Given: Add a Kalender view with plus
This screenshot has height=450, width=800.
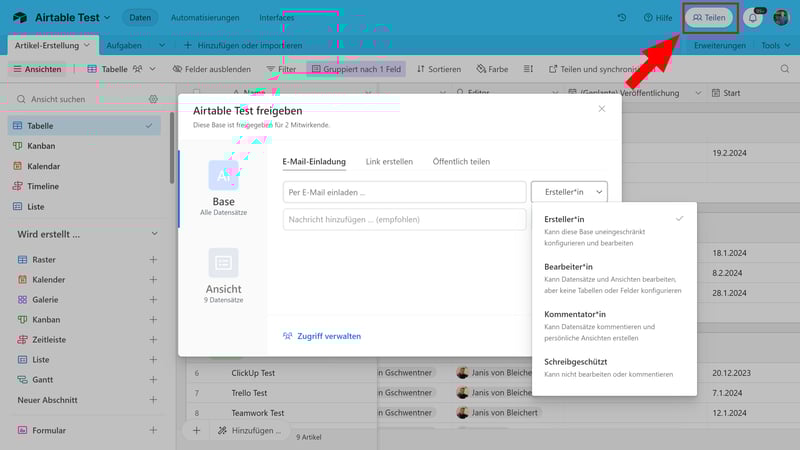Looking at the screenshot, I should click(153, 280).
